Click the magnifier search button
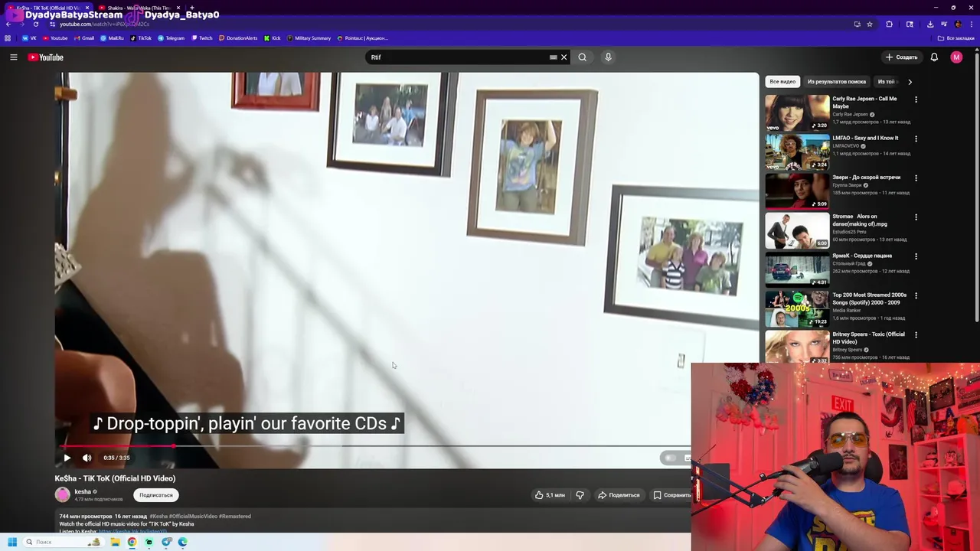This screenshot has height=551, width=980. point(583,57)
